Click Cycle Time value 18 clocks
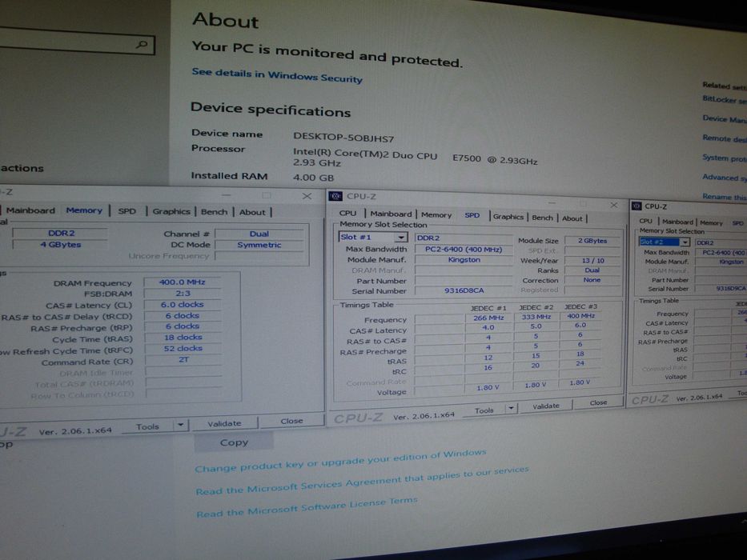 183,337
